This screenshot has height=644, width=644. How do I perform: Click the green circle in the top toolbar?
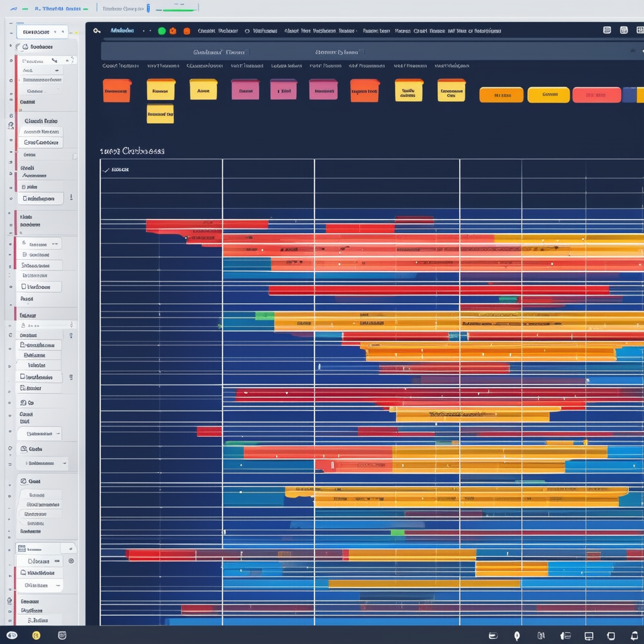[x=162, y=31]
